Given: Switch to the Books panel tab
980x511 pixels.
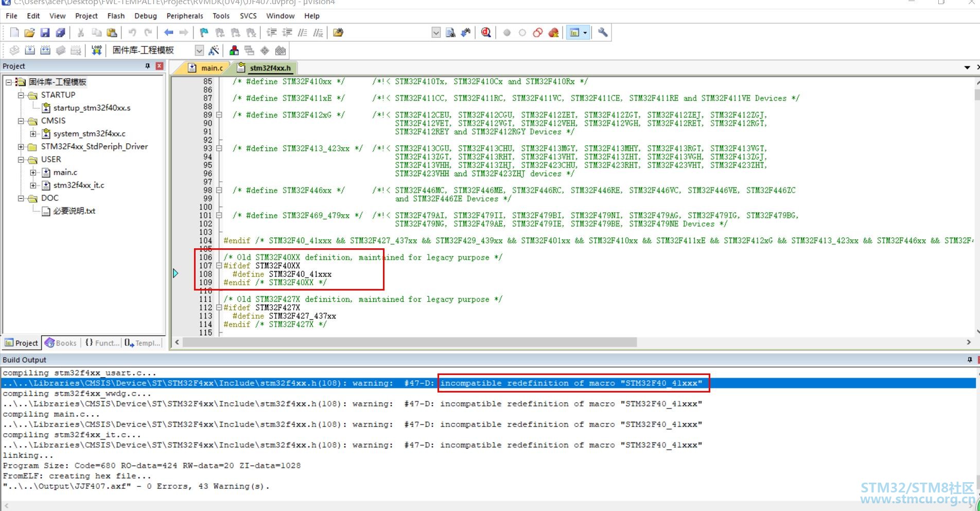Looking at the screenshot, I should tap(61, 343).
